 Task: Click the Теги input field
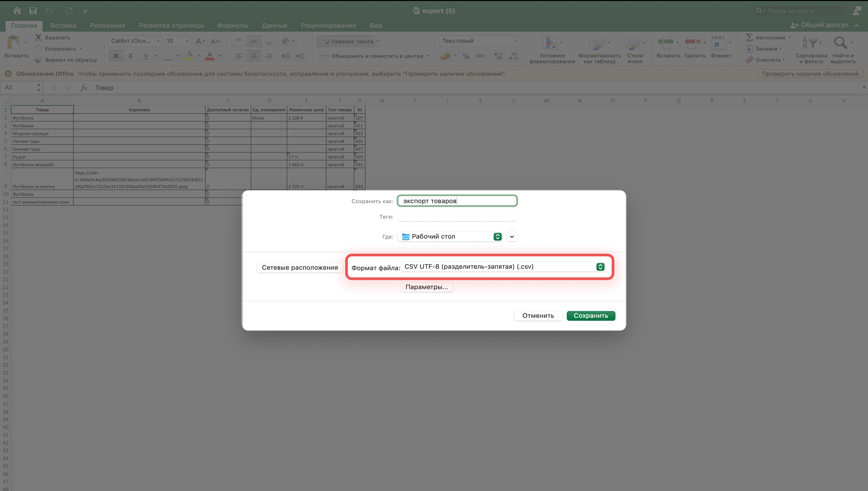coord(457,217)
